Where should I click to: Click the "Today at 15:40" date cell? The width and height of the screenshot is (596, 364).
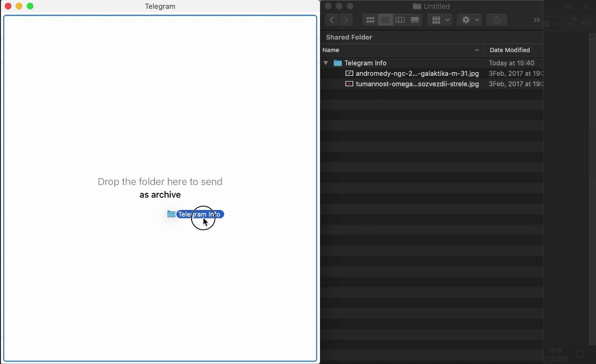512,63
